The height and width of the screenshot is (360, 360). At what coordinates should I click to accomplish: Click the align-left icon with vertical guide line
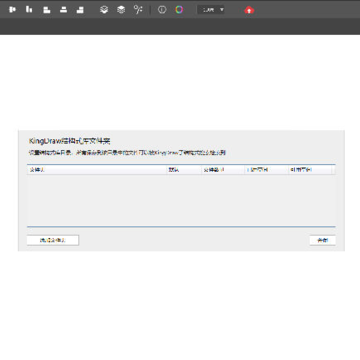coord(12,10)
